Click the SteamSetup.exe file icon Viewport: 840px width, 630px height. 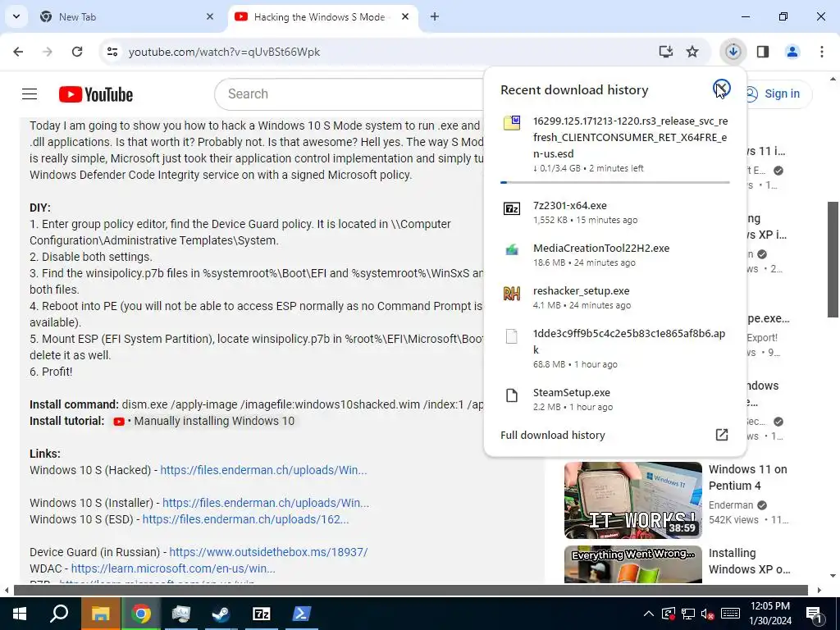tap(512, 395)
